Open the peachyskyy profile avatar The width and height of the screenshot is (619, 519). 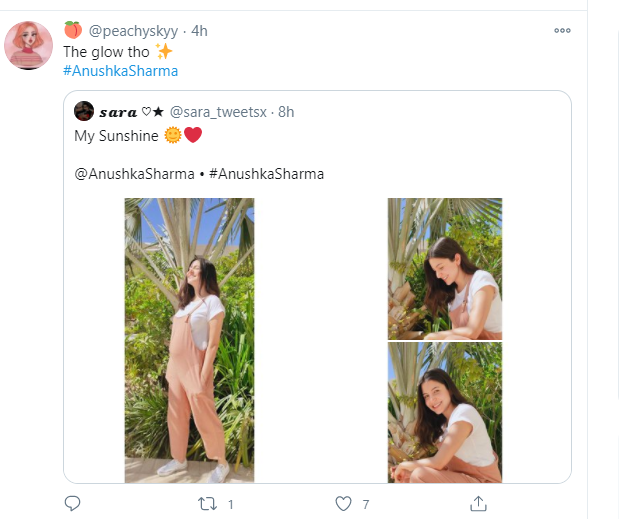(x=29, y=44)
